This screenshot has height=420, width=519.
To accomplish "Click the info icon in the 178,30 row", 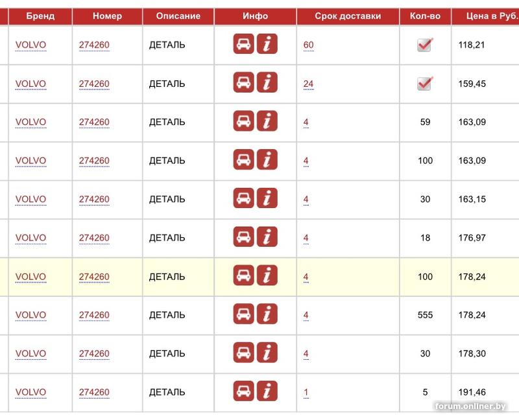I will click(267, 353).
